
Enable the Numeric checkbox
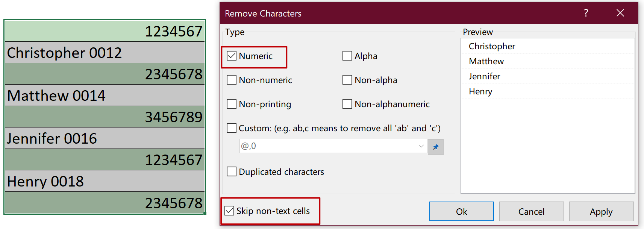click(231, 56)
